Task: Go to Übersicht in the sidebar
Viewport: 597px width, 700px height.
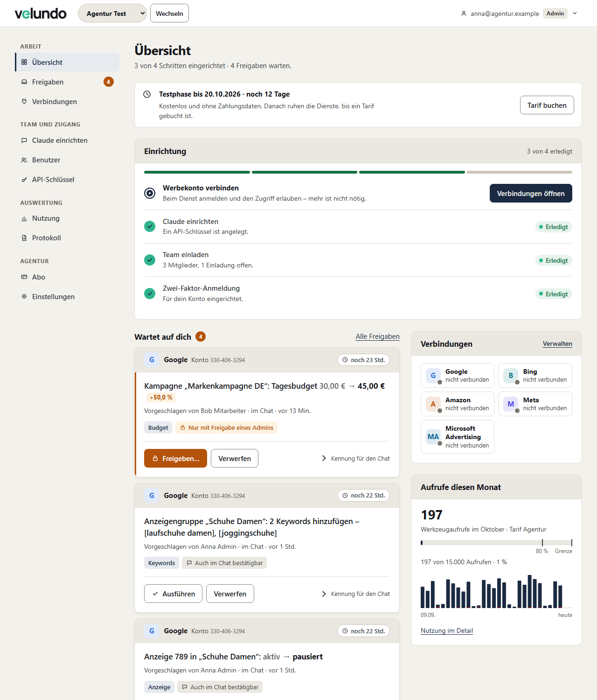Action: click(x=67, y=62)
